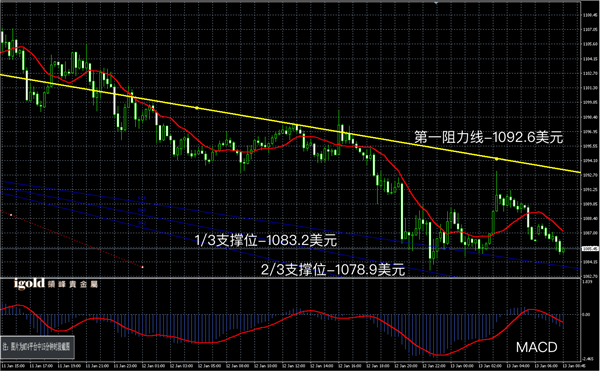Select the red dotted line's upper-left anchor point

tap(11, 215)
